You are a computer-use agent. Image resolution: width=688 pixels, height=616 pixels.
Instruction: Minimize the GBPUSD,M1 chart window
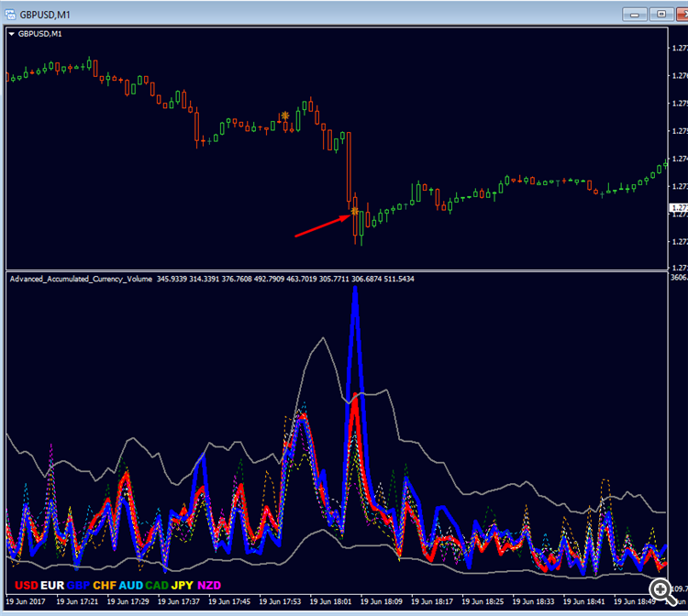(x=635, y=15)
